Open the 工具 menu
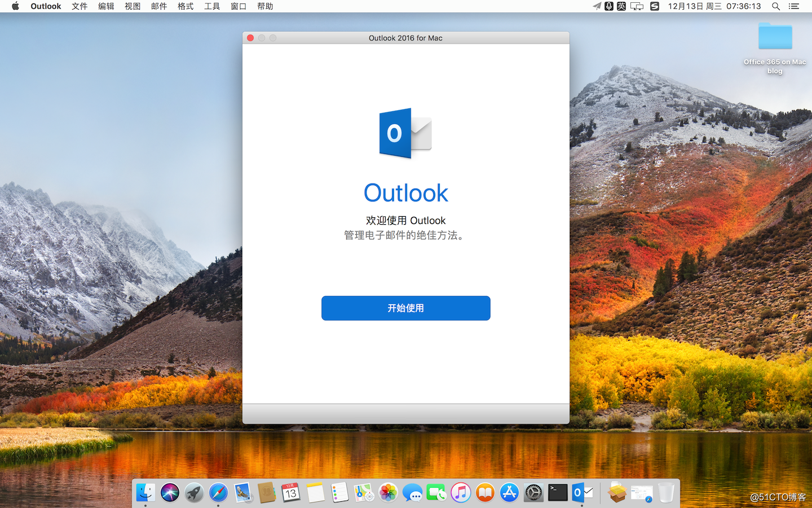 (x=212, y=6)
